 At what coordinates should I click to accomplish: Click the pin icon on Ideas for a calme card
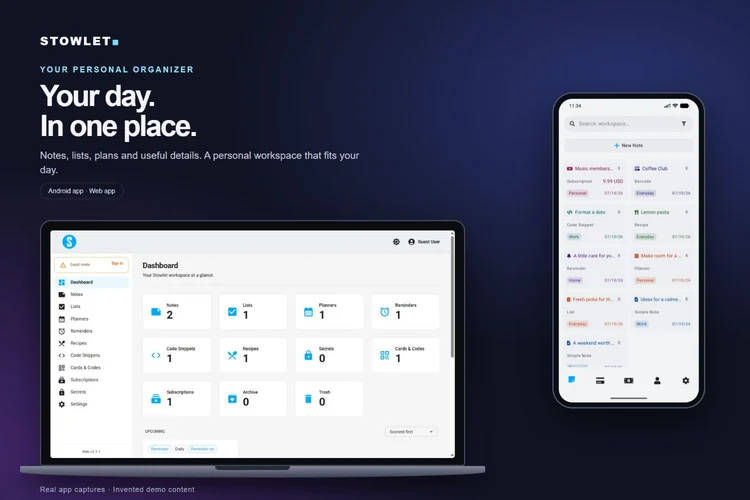tap(686, 300)
